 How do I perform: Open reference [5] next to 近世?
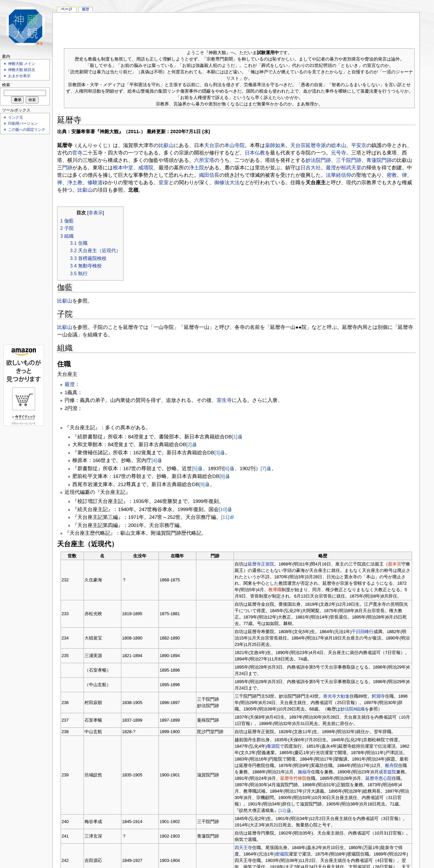(x=195, y=468)
